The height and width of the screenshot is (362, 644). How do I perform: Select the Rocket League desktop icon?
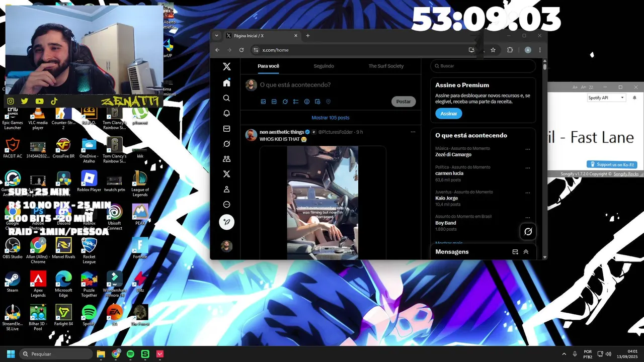pyautogui.click(x=89, y=251)
